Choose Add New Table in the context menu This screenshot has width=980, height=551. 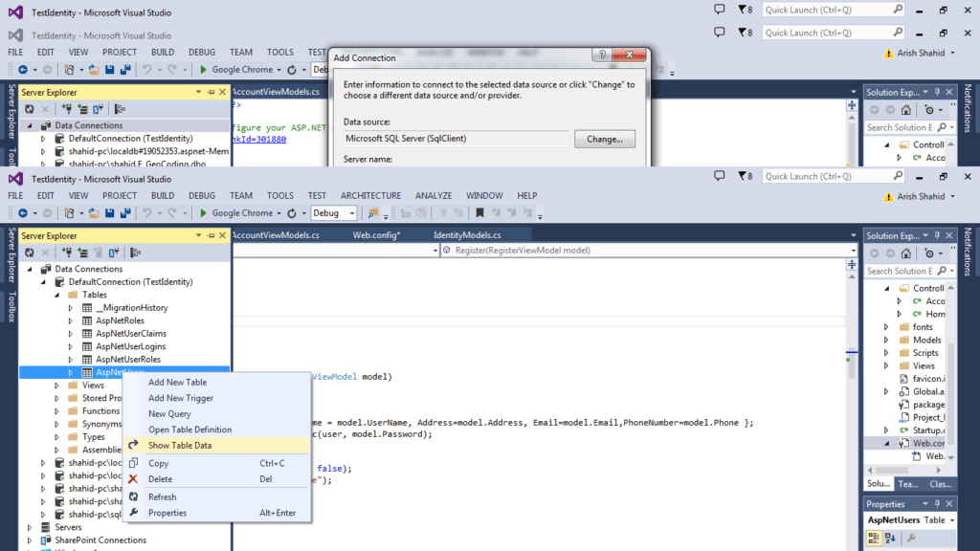[x=177, y=383]
